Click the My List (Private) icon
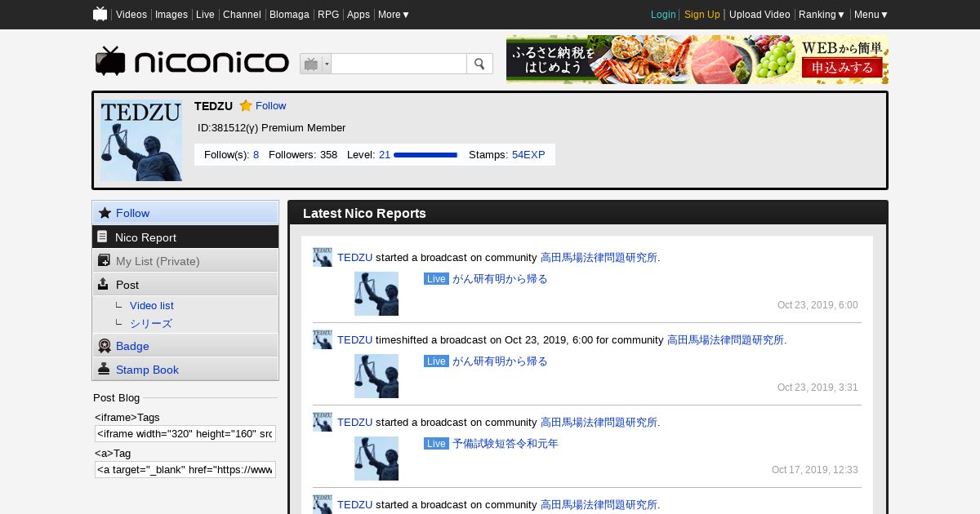This screenshot has width=980, height=514. pos(104,260)
